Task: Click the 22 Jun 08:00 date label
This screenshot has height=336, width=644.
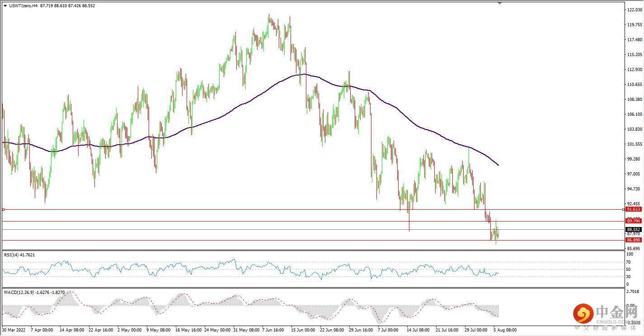Action: pos(332,330)
